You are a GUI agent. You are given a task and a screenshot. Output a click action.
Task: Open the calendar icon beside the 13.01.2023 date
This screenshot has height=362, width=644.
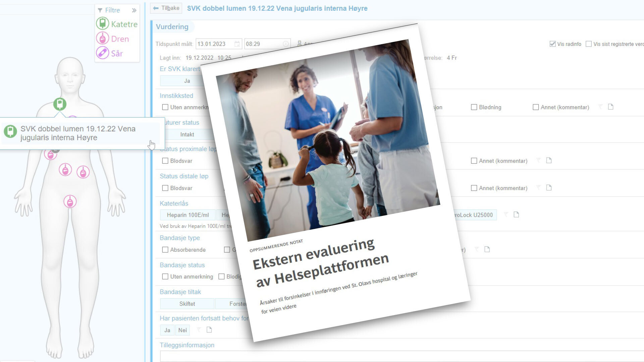pos(237,44)
